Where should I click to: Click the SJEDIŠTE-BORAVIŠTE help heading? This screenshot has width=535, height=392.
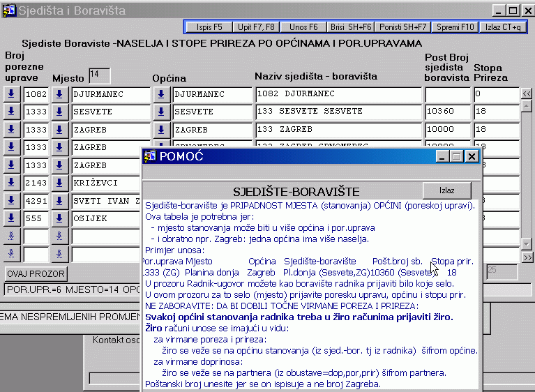pyautogui.click(x=296, y=192)
